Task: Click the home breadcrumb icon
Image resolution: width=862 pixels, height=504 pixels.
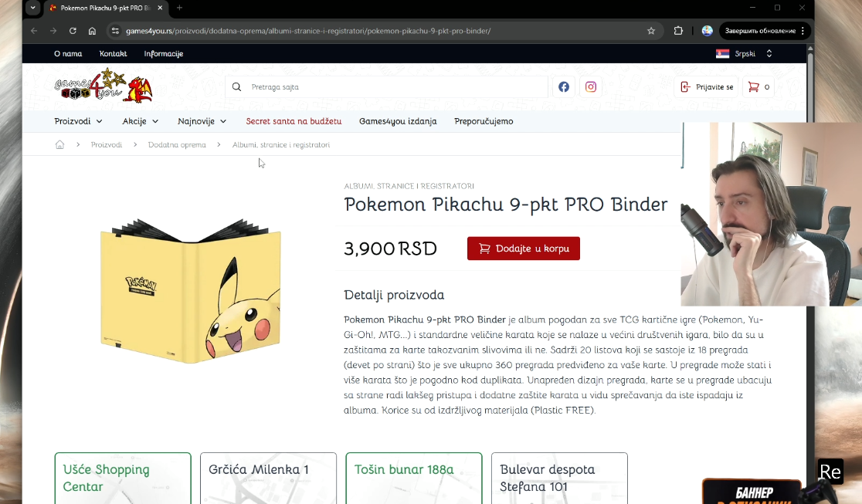Action: [60, 144]
